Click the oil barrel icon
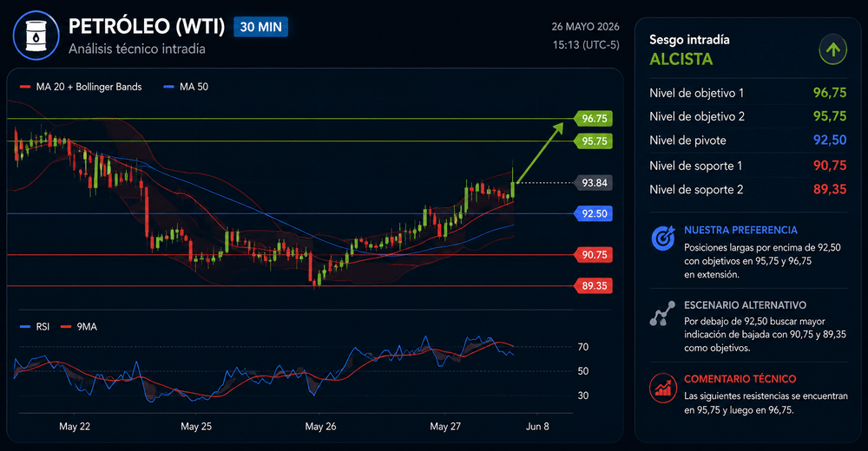 tap(36, 36)
